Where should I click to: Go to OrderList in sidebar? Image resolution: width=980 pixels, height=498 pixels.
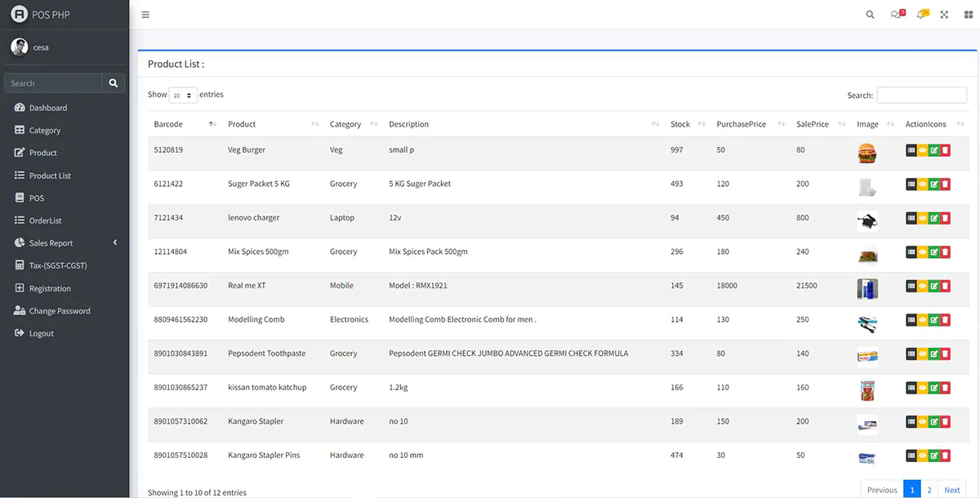(x=45, y=220)
